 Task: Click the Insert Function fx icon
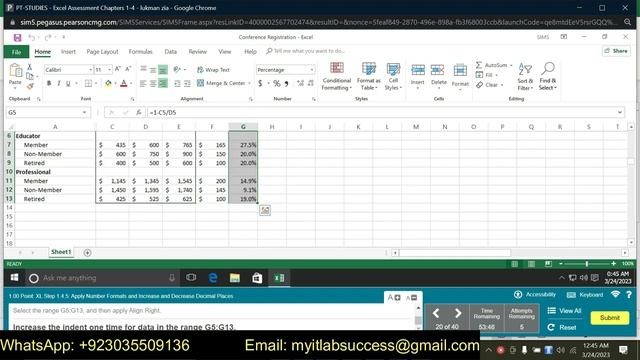tap(139, 112)
